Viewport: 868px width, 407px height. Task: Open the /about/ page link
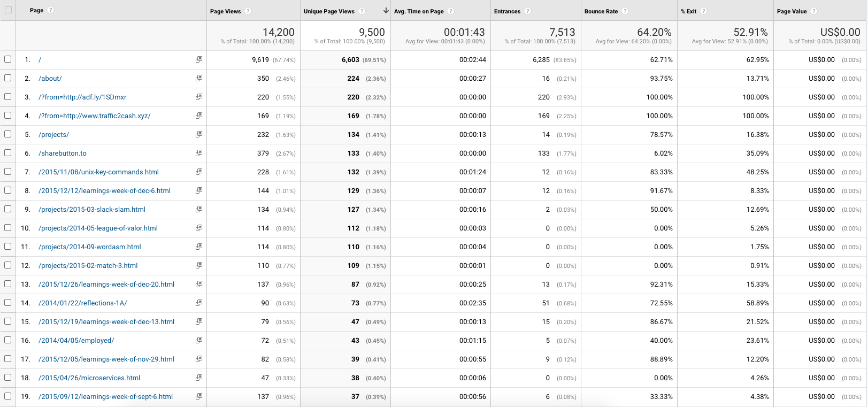tap(50, 79)
